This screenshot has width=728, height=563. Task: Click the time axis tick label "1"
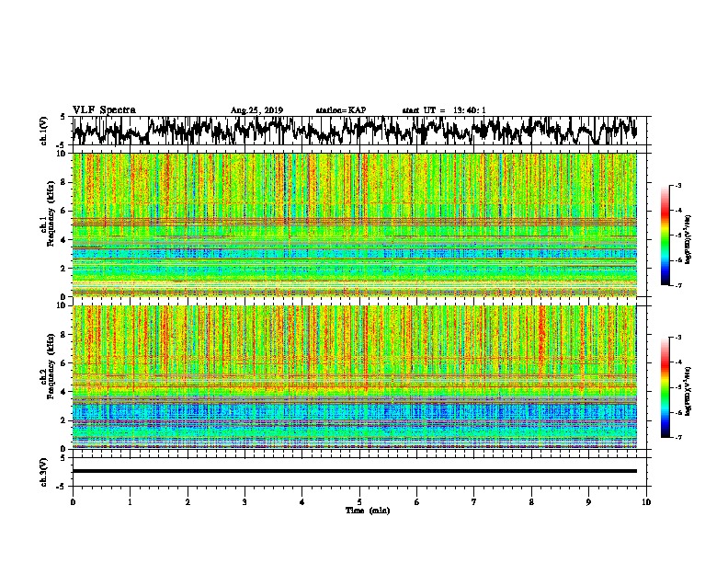(x=130, y=502)
